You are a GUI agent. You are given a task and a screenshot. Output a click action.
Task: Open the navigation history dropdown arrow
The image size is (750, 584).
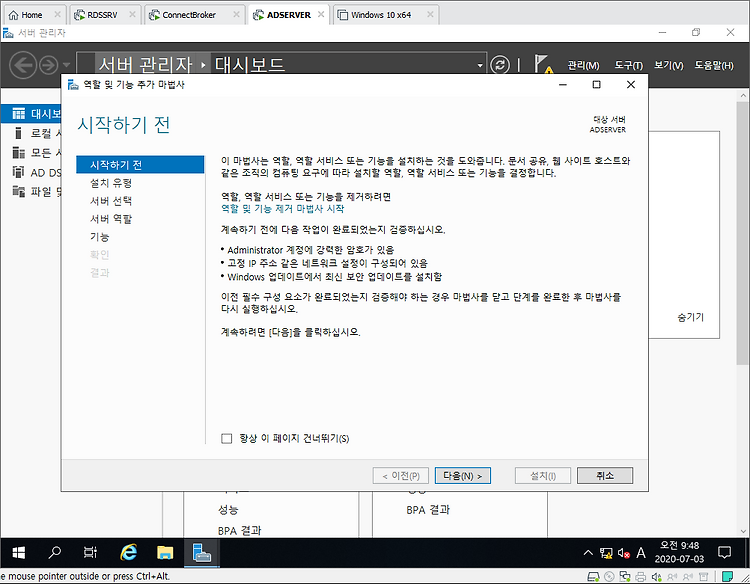pyautogui.click(x=66, y=65)
